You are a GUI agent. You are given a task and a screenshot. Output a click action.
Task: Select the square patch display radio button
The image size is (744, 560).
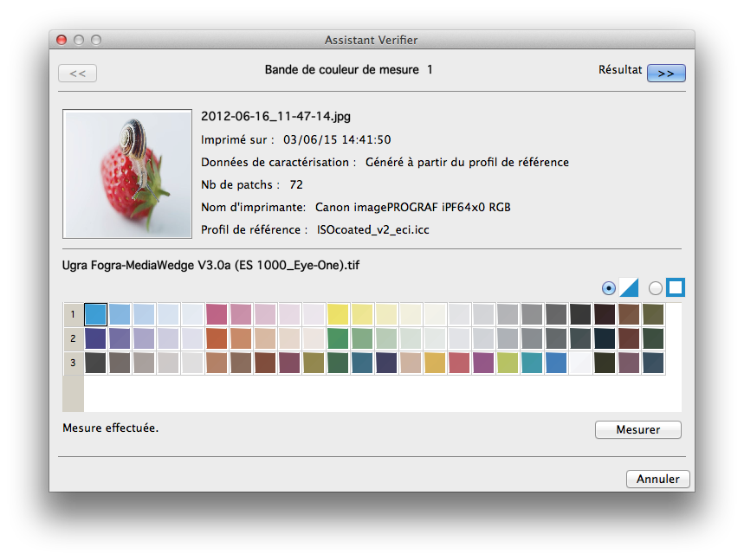[x=656, y=288]
